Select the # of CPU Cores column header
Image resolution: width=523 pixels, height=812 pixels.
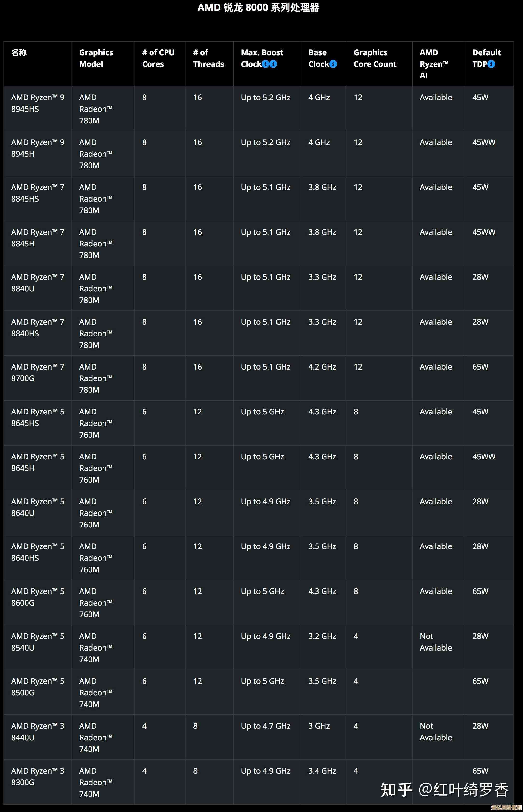(x=158, y=58)
